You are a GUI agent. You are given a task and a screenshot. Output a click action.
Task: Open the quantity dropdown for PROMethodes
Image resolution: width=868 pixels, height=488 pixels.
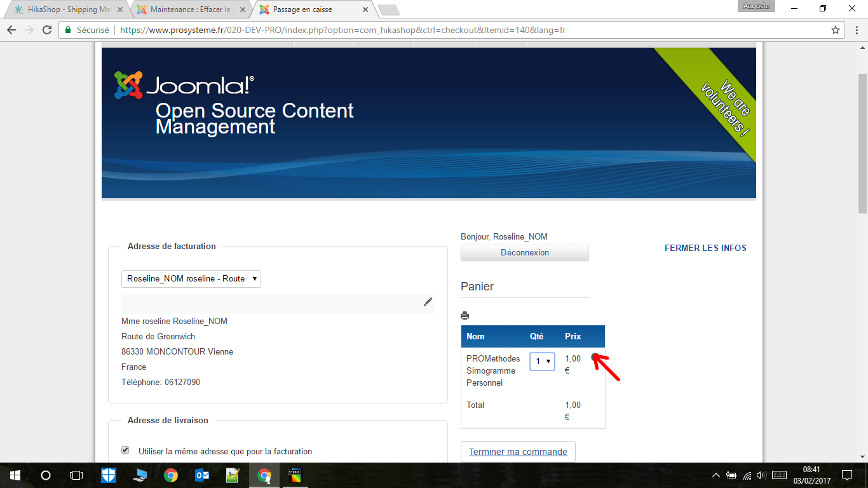[x=542, y=361]
